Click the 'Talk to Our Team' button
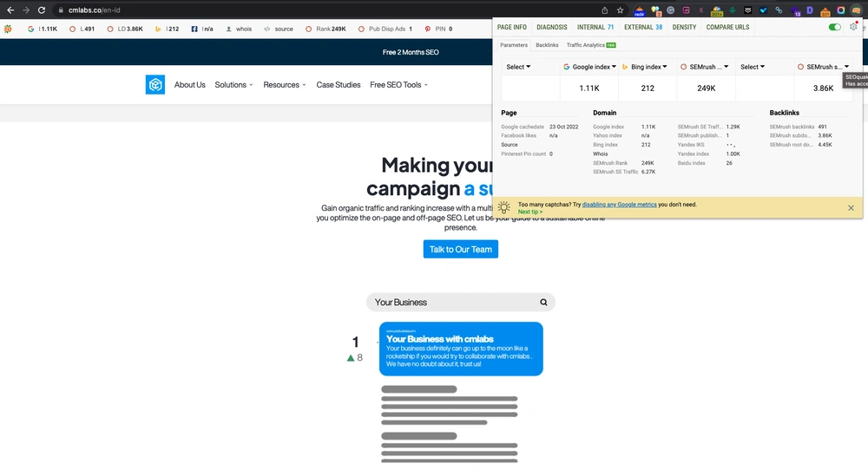Image resolution: width=868 pixels, height=470 pixels. tap(461, 250)
